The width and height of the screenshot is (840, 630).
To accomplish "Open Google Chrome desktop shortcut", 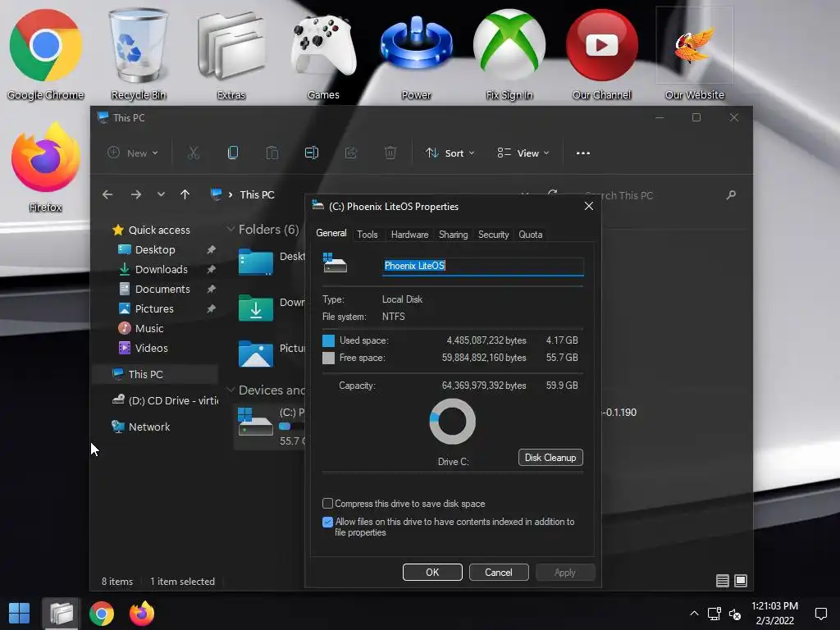I will [46, 53].
